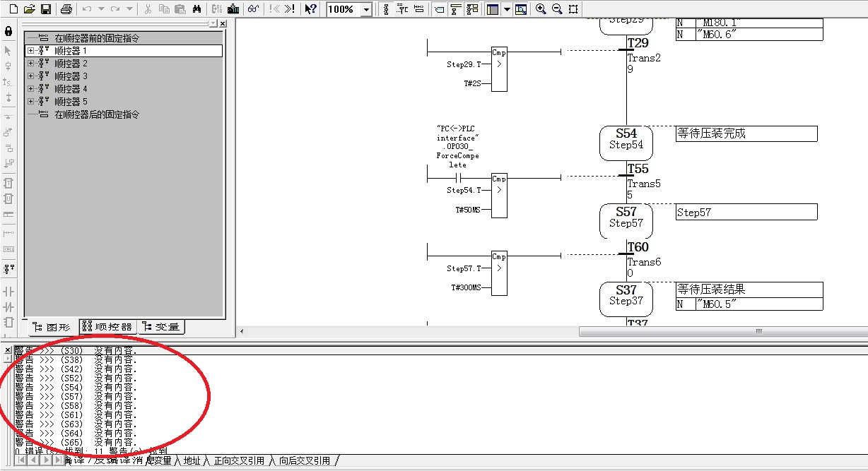The height and width of the screenshot is (471, 868).
Task: Click the context Help pointer icon
Action: [310, 9]
